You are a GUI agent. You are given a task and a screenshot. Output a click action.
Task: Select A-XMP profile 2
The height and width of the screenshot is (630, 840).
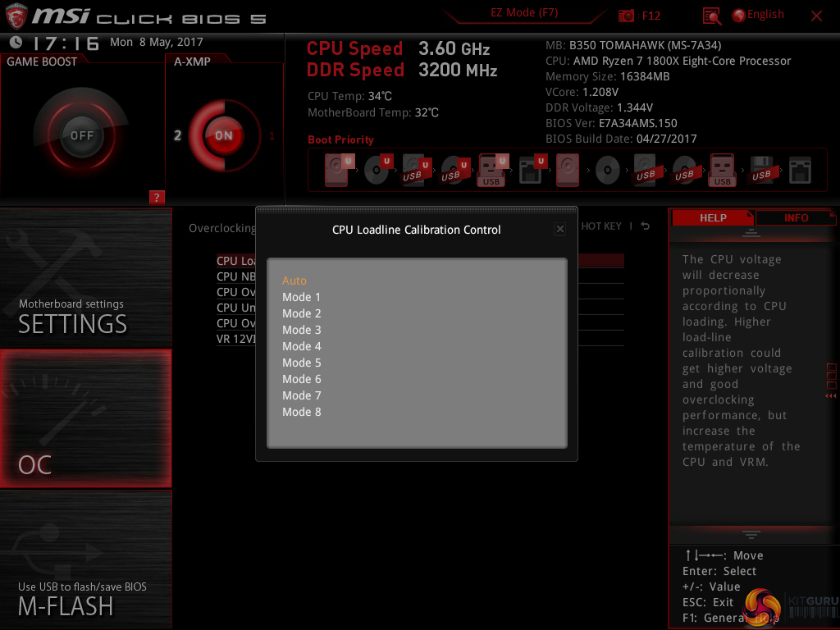pyautogui.click(x=177, y=135)
